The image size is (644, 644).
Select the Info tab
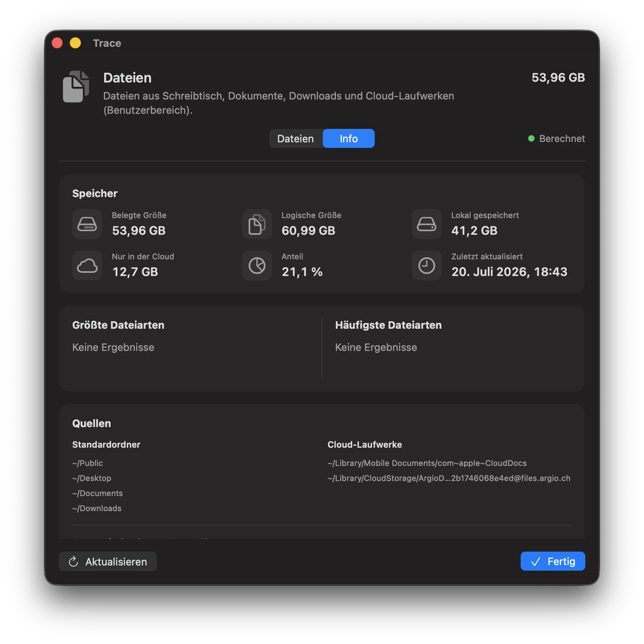pyautogui.click(x=349, y=138)
